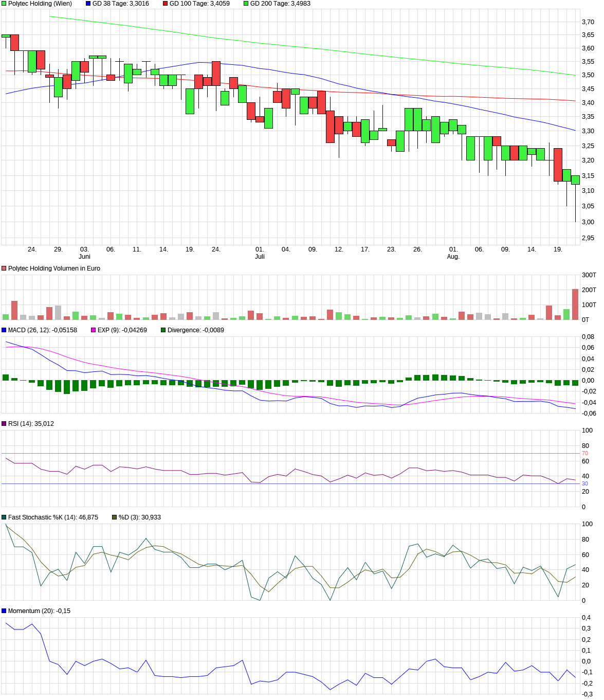Click the tallest volume bar on the right

click(574, 304)
